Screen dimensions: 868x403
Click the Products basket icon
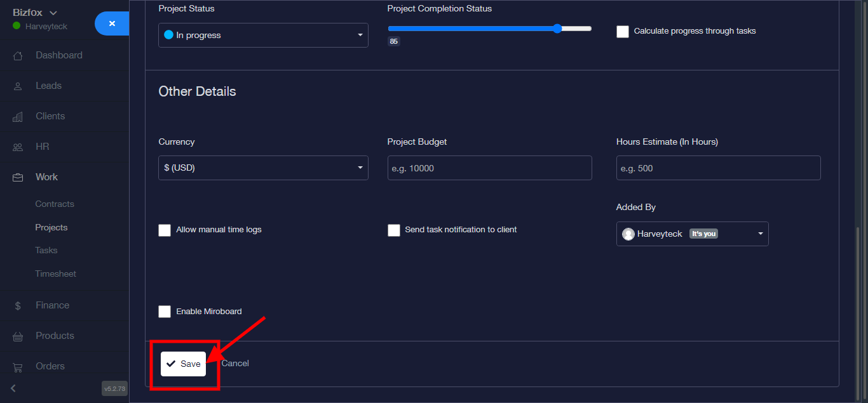[x=18, y=336]
